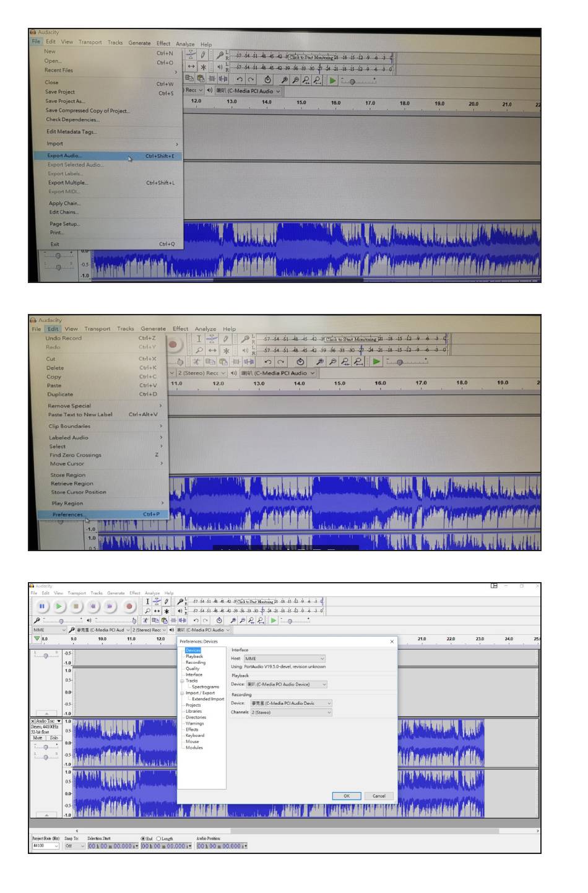
Task: Choose Preferences... from the Edit menu
Action: click(x=68, y=515)
